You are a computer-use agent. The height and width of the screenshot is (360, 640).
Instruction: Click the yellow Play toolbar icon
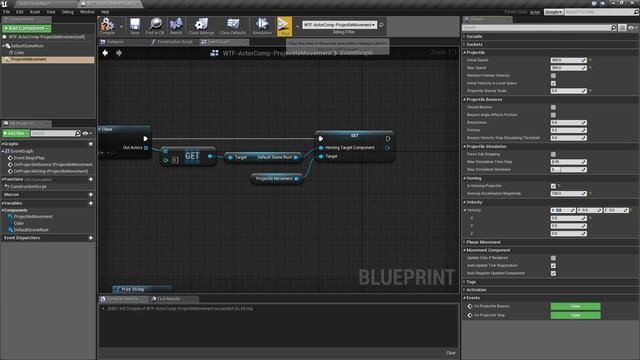(284, 26)
